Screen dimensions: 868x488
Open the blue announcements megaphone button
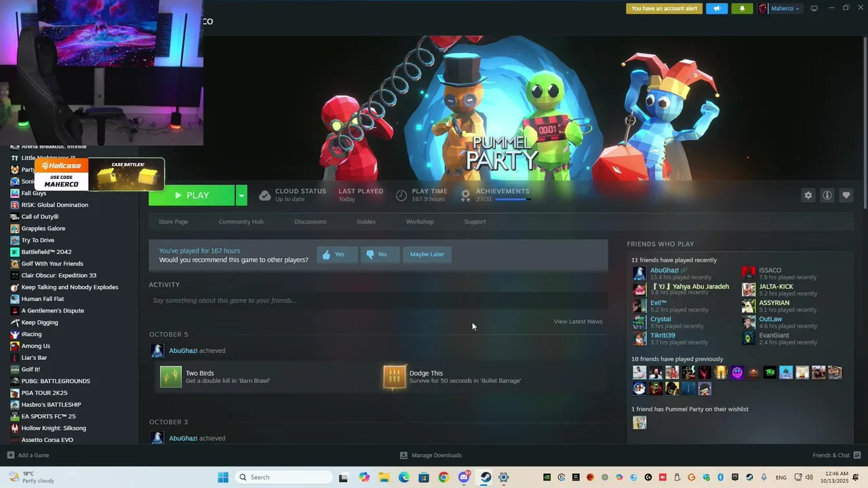pos(717,9)
